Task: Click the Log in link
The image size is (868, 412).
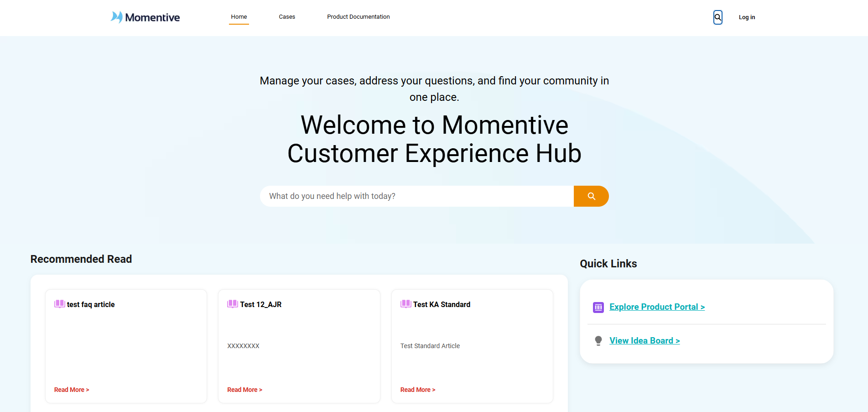Action: pyautogui.click(x=747, y=17)
